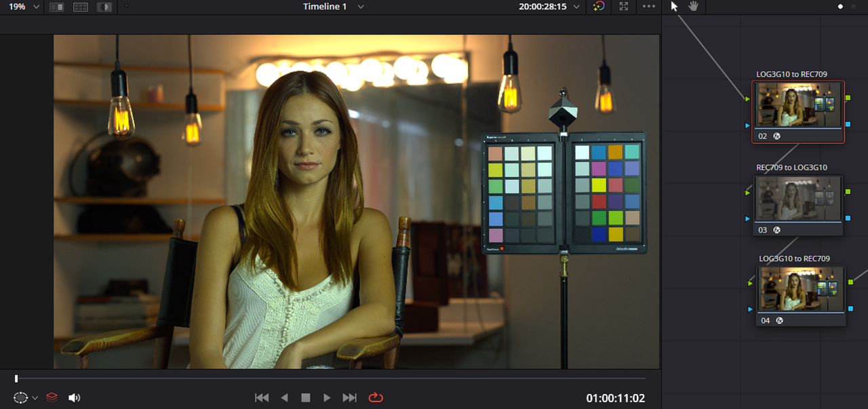Toggle the Image Wipe viewer mode icon
The width and height of the screenshot is (868, 409).
tap(58, 7)
